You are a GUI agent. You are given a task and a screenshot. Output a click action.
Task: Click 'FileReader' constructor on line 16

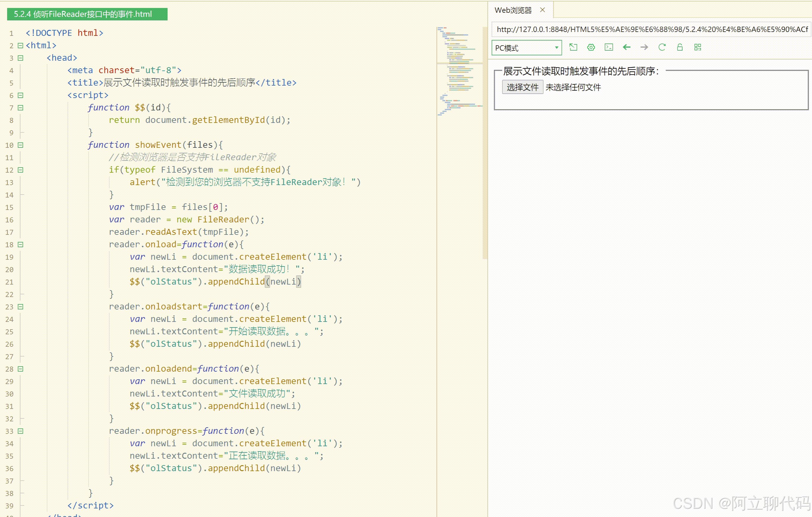[x=223, y=219]
